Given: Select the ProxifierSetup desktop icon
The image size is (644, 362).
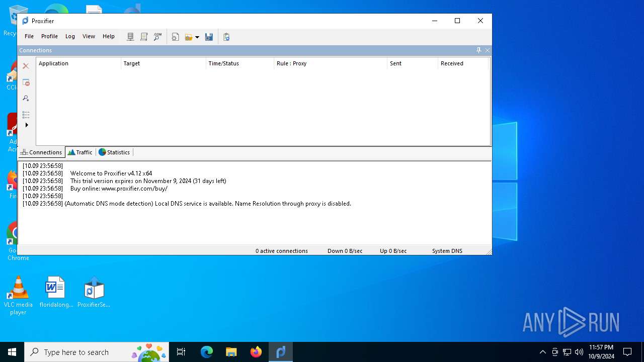Looking at the screenshot, I should pos(94,292).
